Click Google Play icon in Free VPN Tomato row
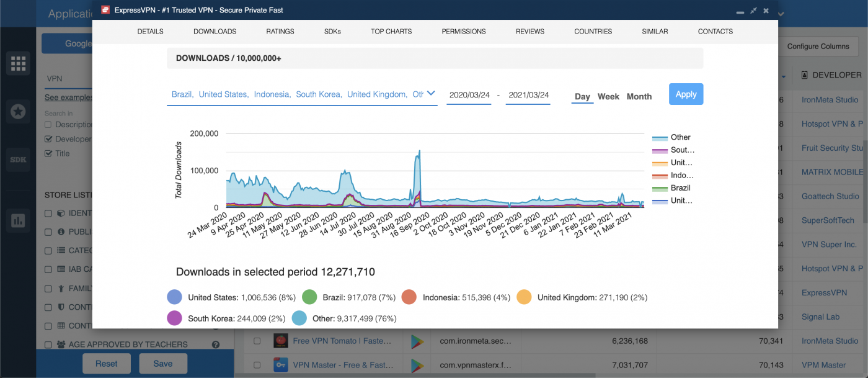868x378 pixels. click(417, 341)
